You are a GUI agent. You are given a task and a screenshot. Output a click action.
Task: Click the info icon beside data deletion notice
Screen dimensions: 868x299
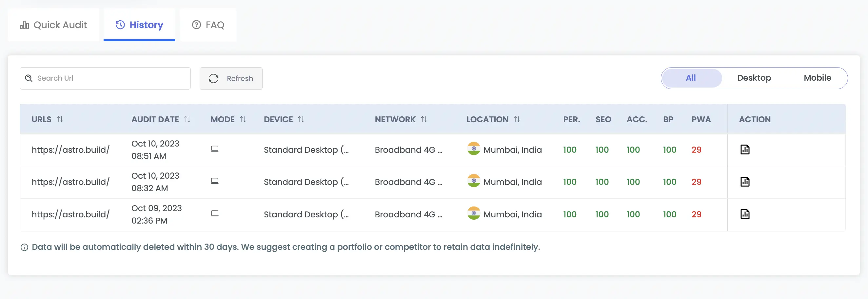click(x=24, y=248)
